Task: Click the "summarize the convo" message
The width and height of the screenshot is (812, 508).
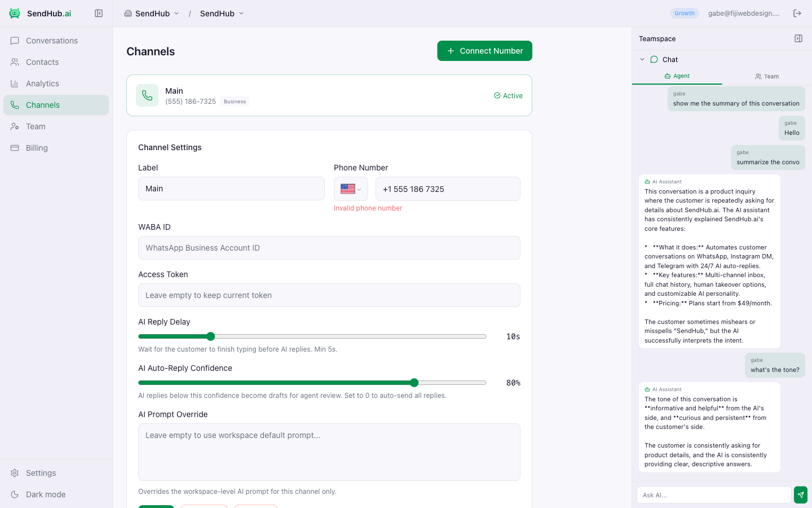Action: (768, 157)
